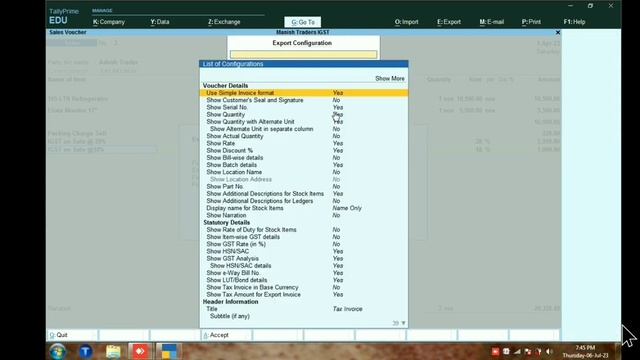
Task: Select Show HSN/SAC details option
Action: [x=304, y=266]
